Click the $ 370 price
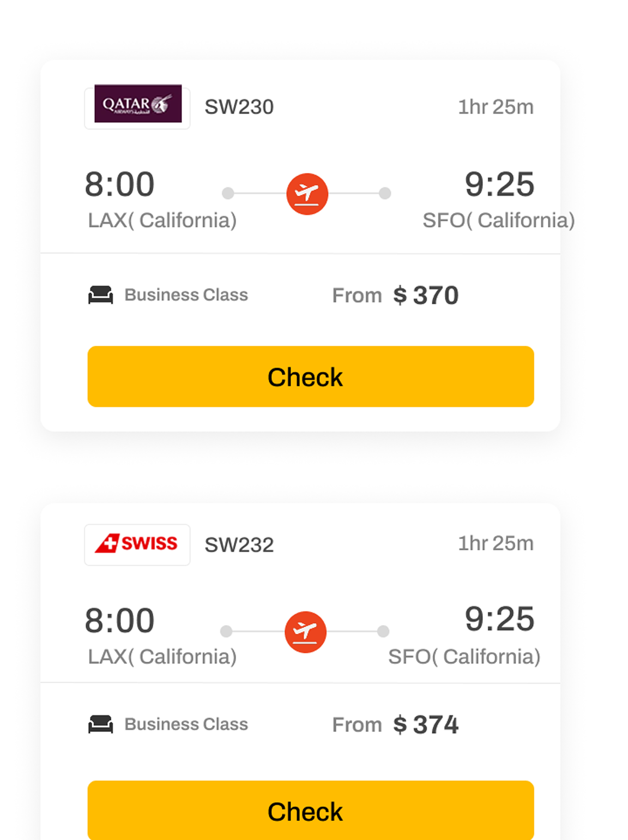 [x=426, y=296]
